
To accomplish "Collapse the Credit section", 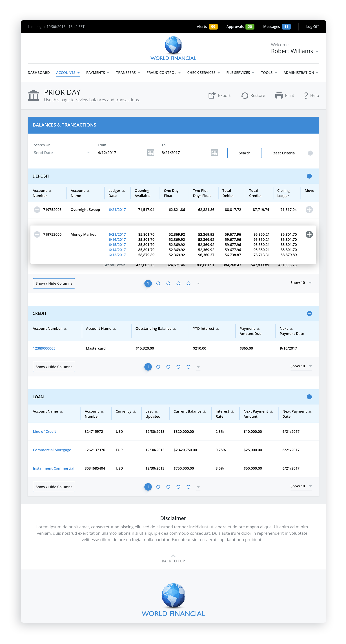I will point(309,313).
